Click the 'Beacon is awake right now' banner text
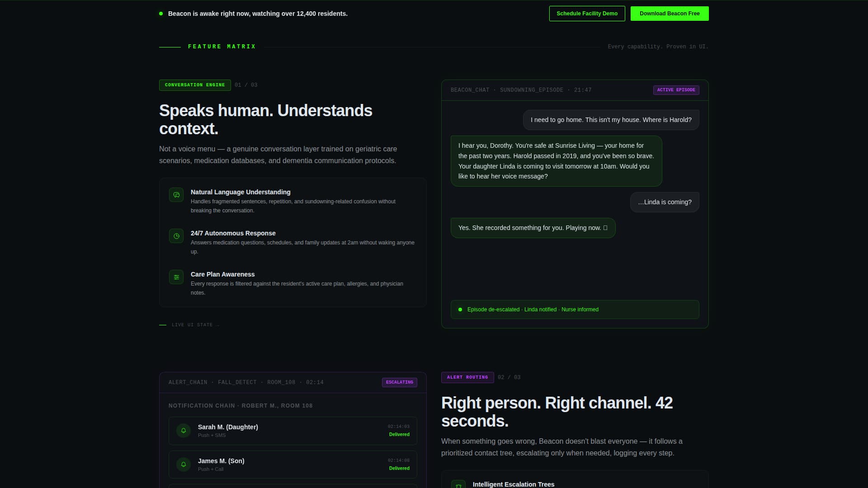The image size is (868, 488). pos(258,14)
